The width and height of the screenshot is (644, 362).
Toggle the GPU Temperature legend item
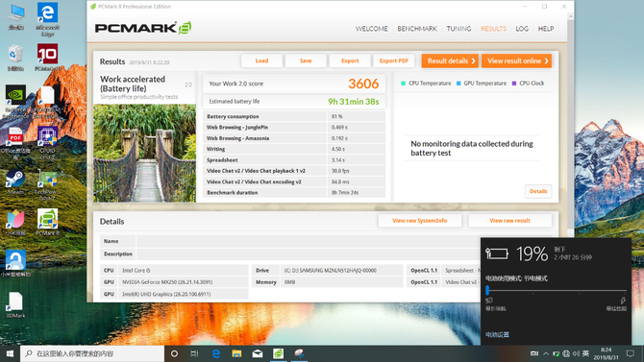pos(482,84)
